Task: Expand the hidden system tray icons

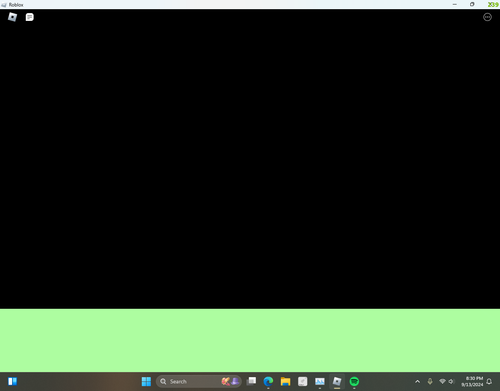Action: point(417,382)
